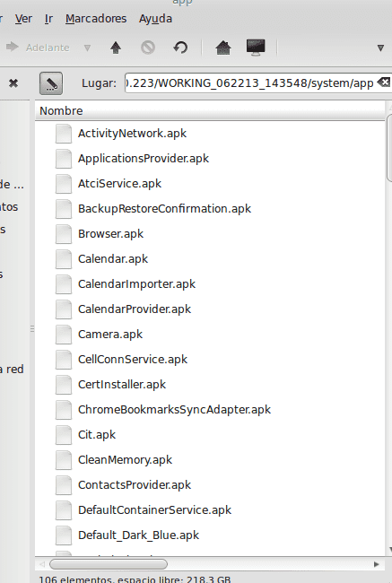Click the Adelante forward arrow button
The width and height of the screenshot is (392, 583).
pos(38,48)
